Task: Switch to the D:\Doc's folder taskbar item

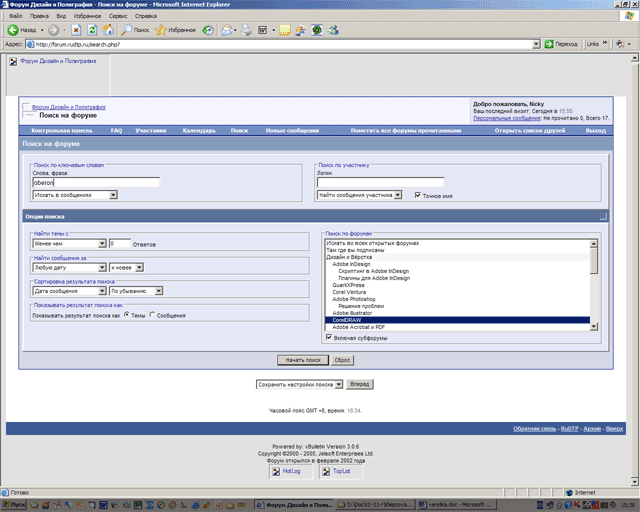Action: [x=376, y=505]
